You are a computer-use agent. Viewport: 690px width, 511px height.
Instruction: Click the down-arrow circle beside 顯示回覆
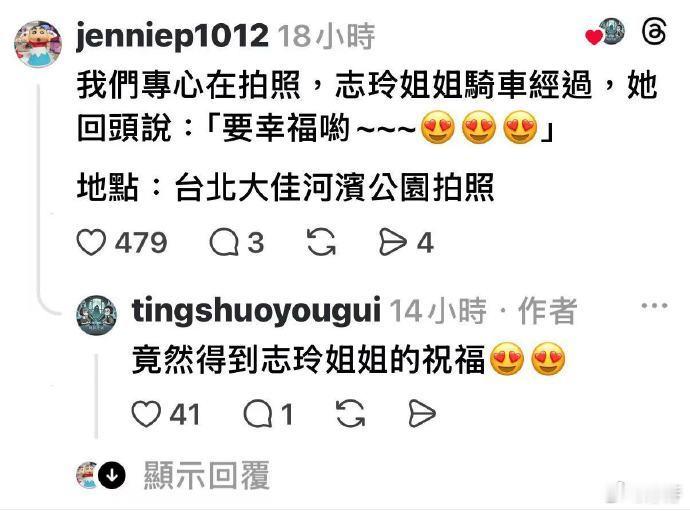point(112,475)
